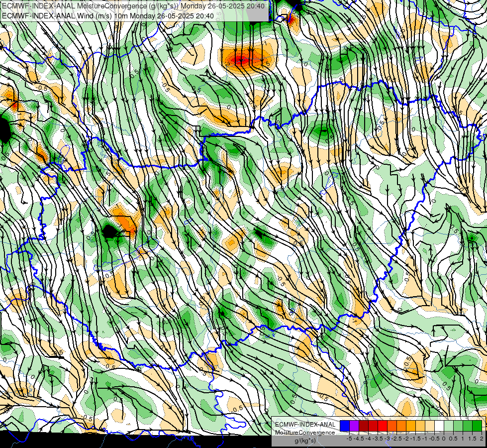Click the Wind (m/s) 10m title line
487x448 pixels.
point(107,15)
